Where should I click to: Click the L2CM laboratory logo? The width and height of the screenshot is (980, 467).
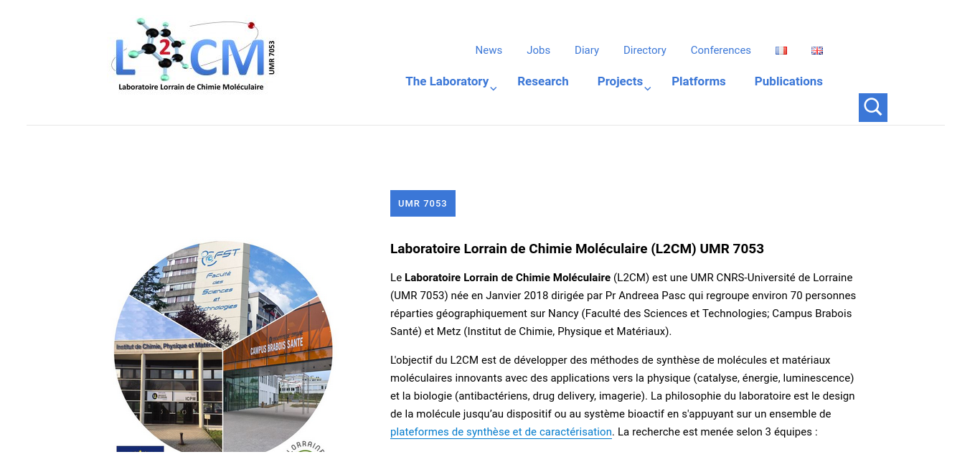194,57
